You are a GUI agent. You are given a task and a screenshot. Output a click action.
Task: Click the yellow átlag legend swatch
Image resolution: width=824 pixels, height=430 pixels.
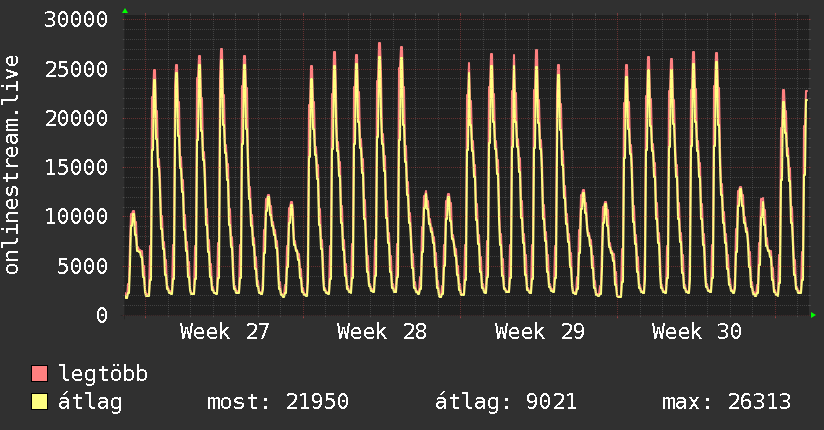[39, 401]
